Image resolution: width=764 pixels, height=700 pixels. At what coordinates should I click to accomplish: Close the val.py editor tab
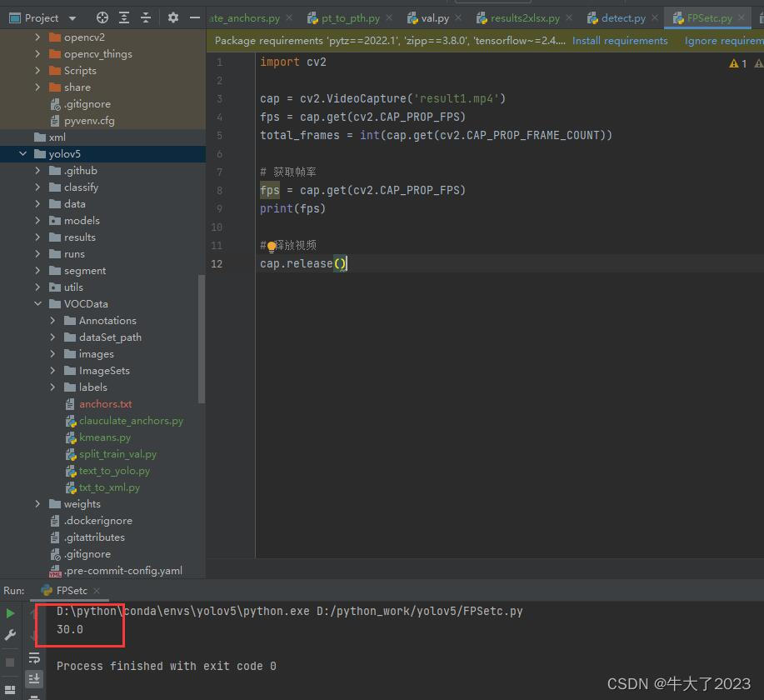(x=458, y=17)
